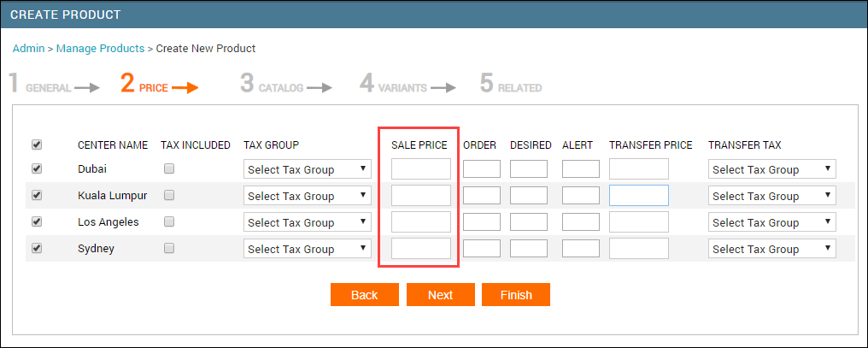Click Dubai Sale Price field
The image size is (868, 348).
tap(421, 169)
